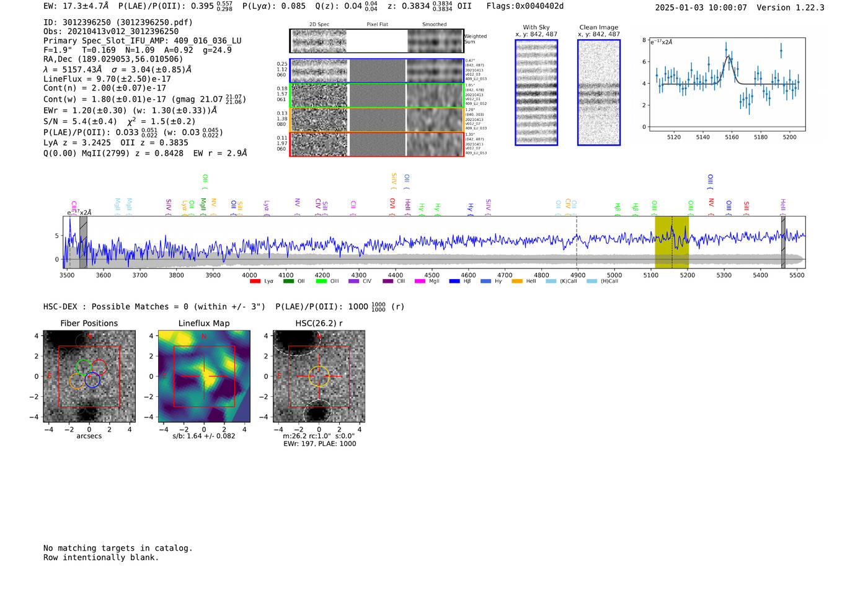Open the Fiber Positions image
The width and height of the screenshot is (868, 591).
tap(89, 376)
